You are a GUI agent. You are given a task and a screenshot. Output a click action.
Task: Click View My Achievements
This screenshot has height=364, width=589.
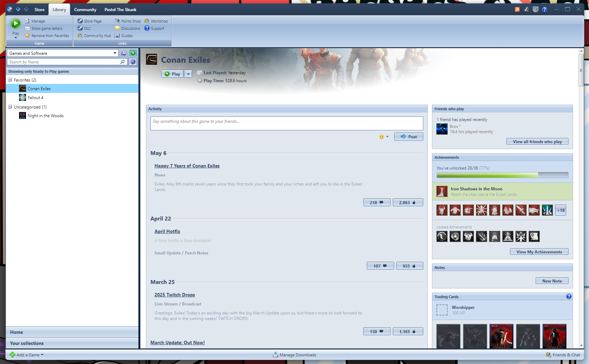tap(539, 252)
